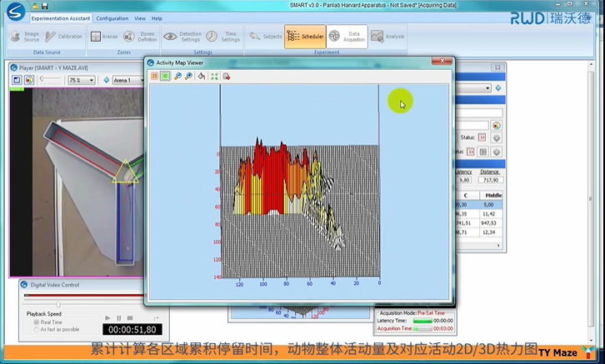Select the Middle column header

pyautogui.click(x=491, y=195)
